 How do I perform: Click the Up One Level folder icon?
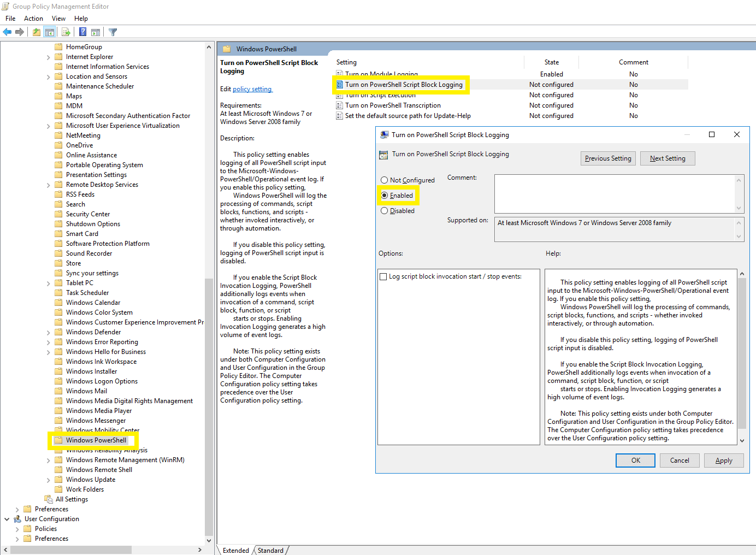(x=36, y=32)
